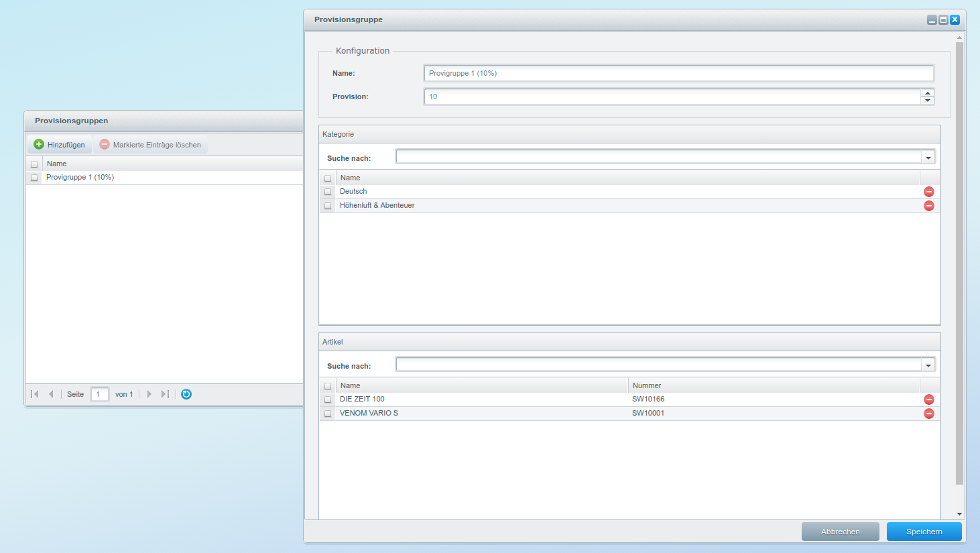Screen dimensions: 980x553
Task: Click the Artikel panel header
Action: pos(629,342)
